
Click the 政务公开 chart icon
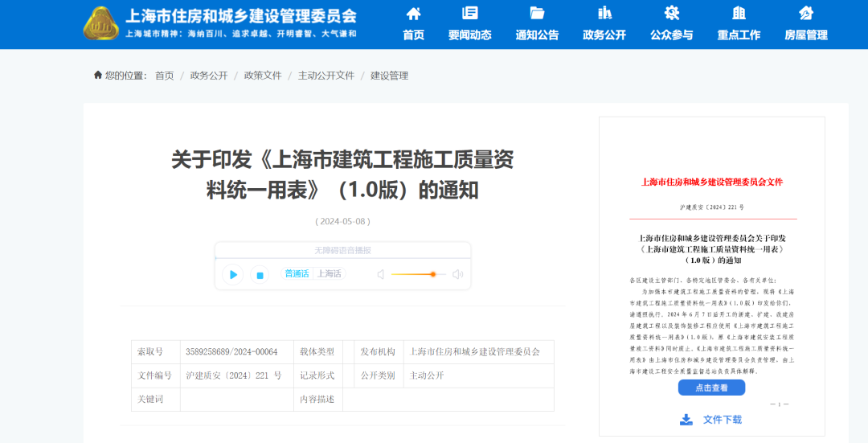(x=604, y=13)
